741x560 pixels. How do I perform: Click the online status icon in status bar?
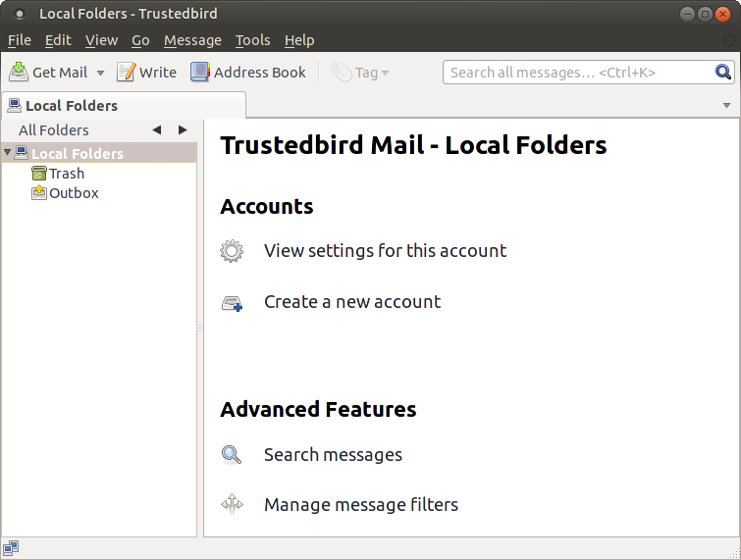click(11, 548)
